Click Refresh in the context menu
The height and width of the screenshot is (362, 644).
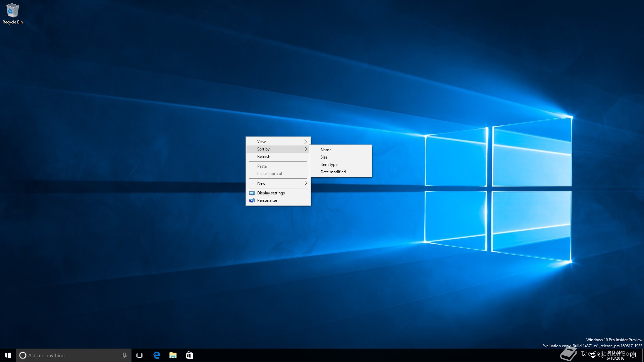tap(264, 157)
